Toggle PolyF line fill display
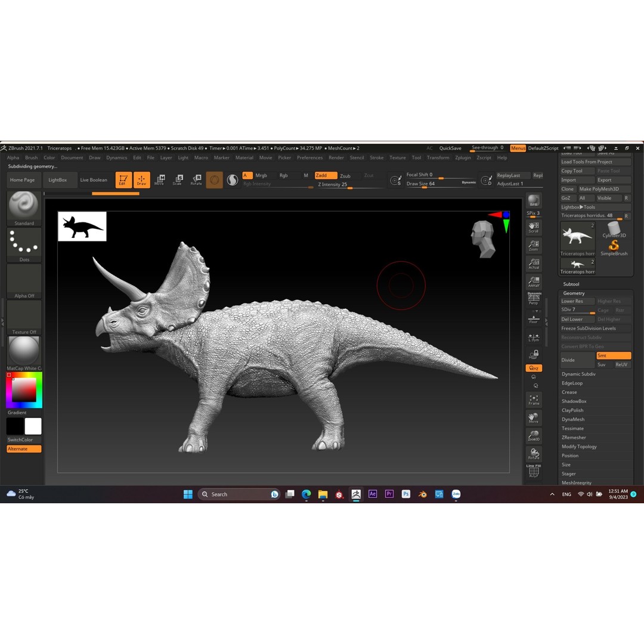This screenshot has height=644, width=644. (x=534, y=471)
